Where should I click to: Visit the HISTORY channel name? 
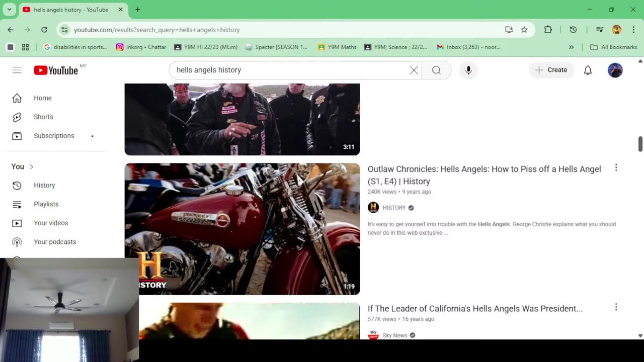tap(394, 208)
